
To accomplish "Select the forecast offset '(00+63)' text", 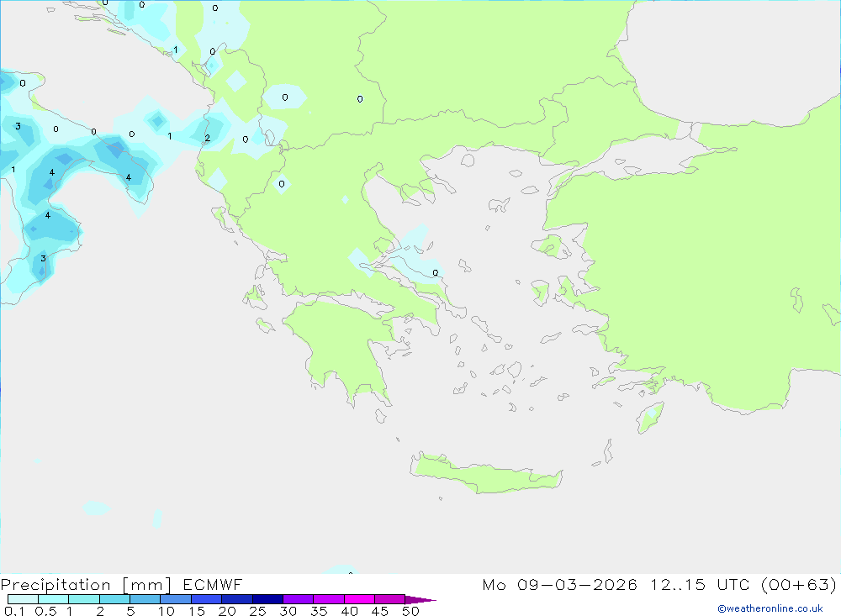I will (799, 584).
